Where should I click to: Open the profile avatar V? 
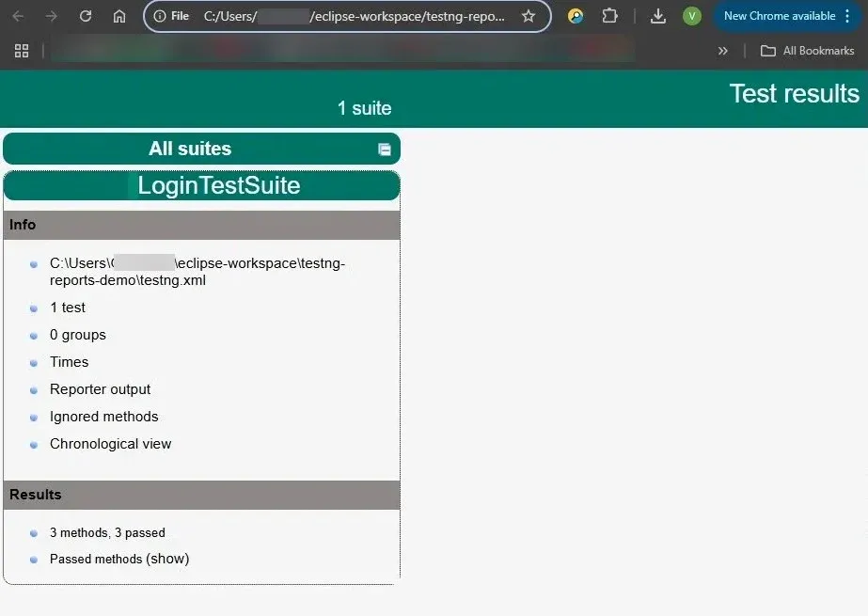(691, 16)
